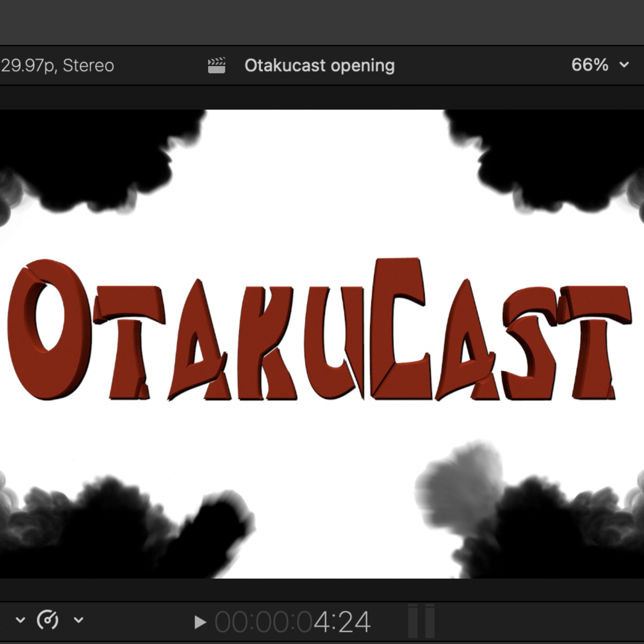Click the large letter O of the title
The width and height of the screenshot is (644, 644).
(48, 330)
